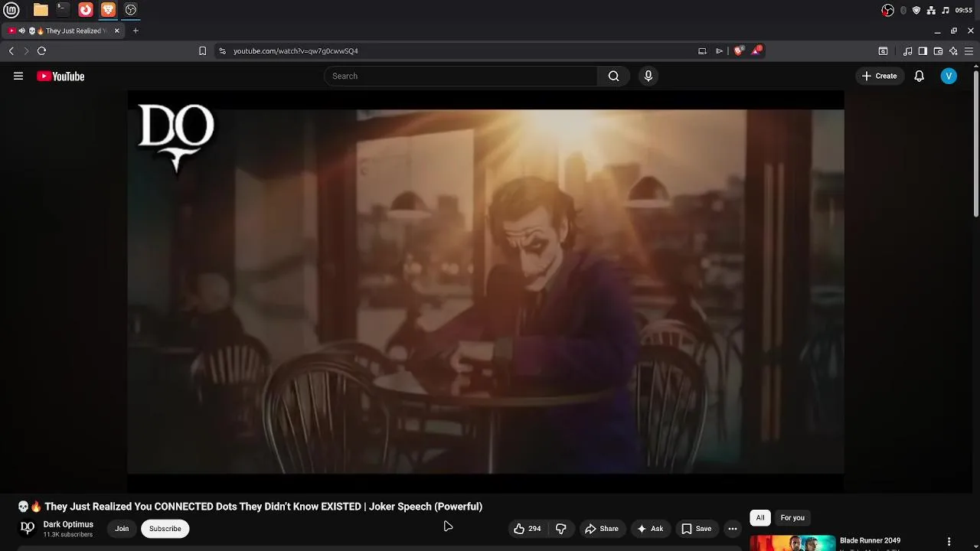The width and height of the screenshot is (980, 551).
Task: Click the OBS recording tray icon
Action: pyautogui.click(x=887, y=10)
